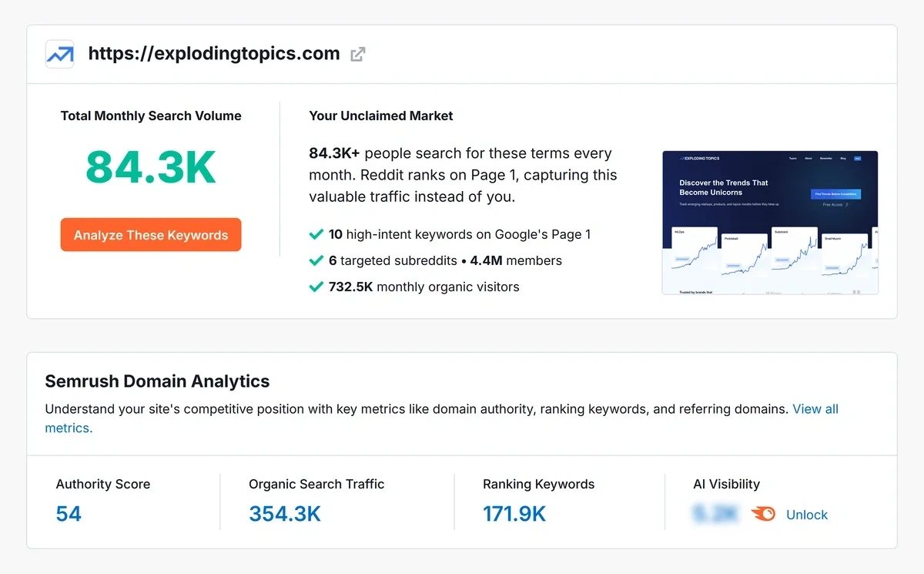The image size is (924, 574).
Task: Click the checkmark beside 6 targeted subreddits
Action: (316, 260)
